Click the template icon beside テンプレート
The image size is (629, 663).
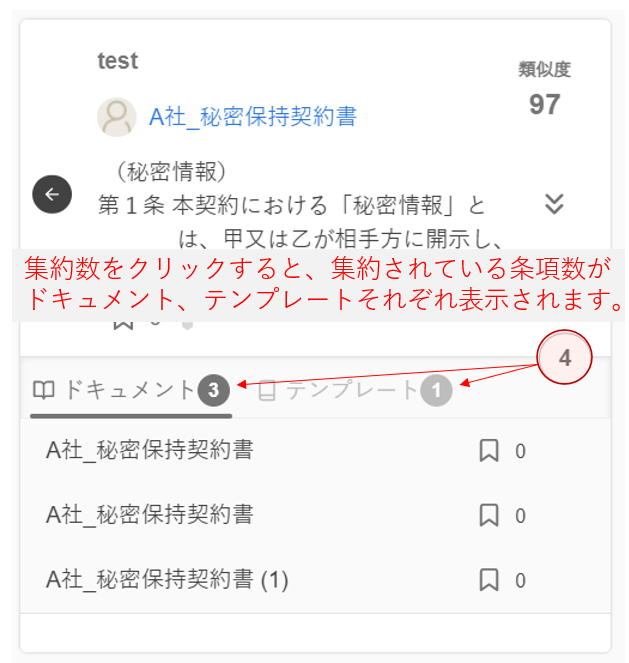coord(267,391)
